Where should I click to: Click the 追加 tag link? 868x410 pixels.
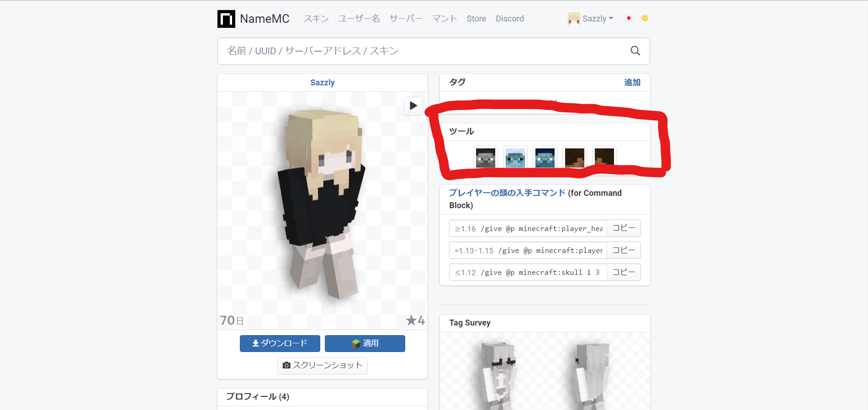tap(632, 83)
